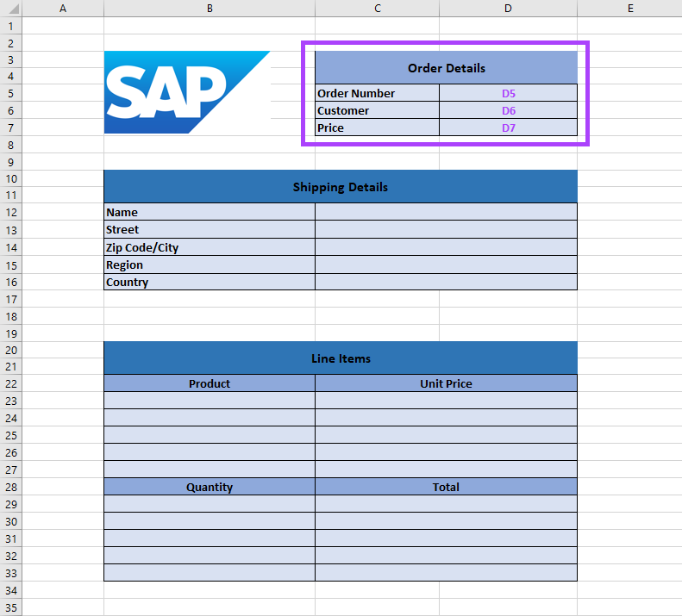
Task: Select the Zip Code/City label cell
Action: coord(210,247)
